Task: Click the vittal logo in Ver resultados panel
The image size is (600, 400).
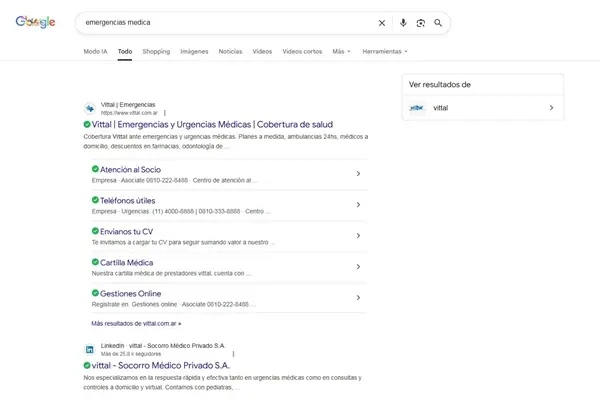Action: (417, 108)
